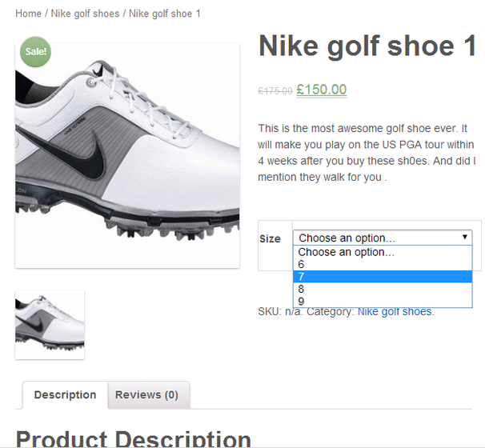Click the product description paragraph text
The width and height of the screenshot is (485, 448).
click(367, 152)
